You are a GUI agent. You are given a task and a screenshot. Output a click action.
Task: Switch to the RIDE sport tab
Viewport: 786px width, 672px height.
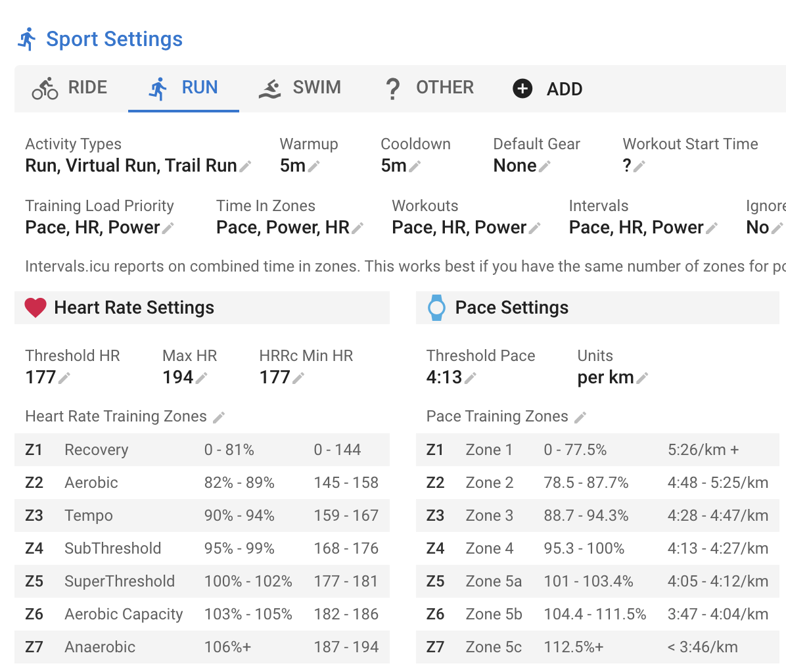pos(70,88)
